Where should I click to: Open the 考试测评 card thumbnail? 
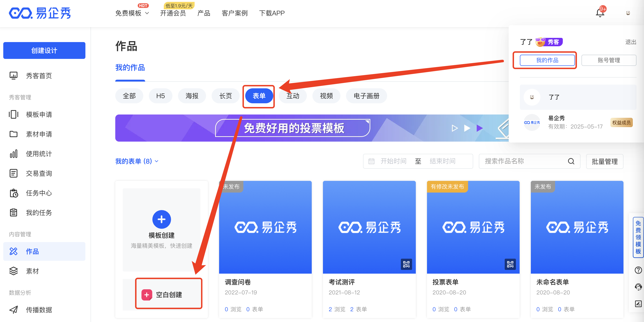coord(369,227)
